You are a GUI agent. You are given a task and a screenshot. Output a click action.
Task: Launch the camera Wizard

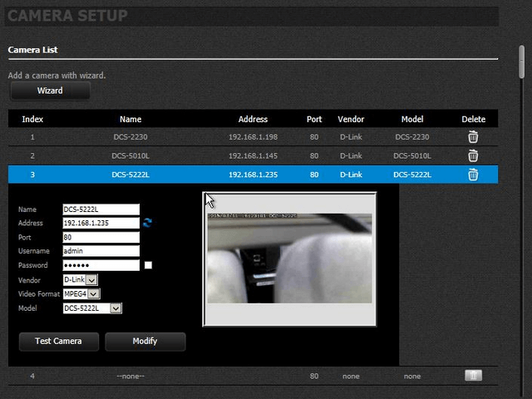[50, 91]
